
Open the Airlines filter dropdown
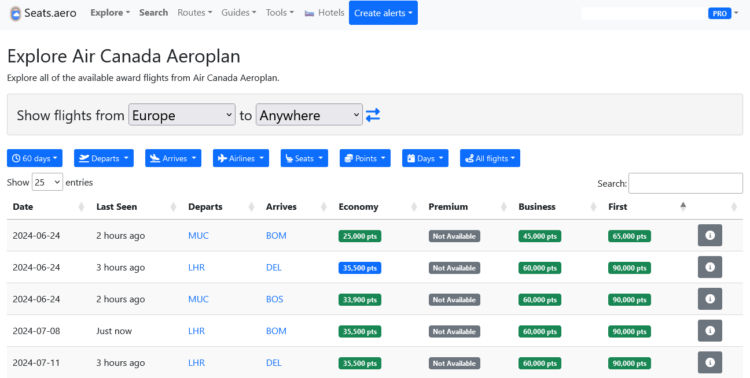241,158
